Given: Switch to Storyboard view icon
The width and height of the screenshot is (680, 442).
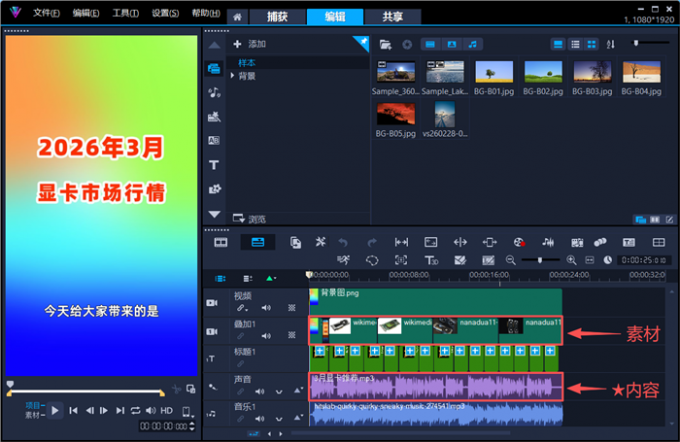Looking at the screenshot, I should [221, 242].
